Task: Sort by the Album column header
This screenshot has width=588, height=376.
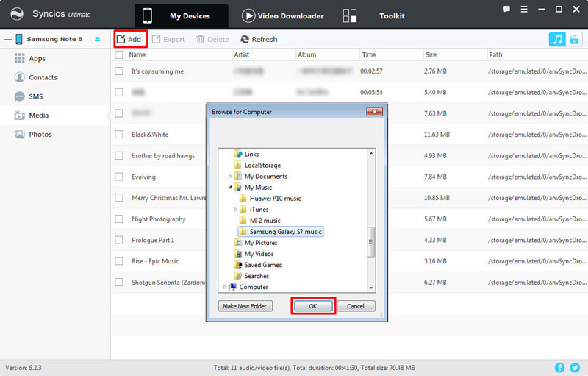Action: point(307,54)
